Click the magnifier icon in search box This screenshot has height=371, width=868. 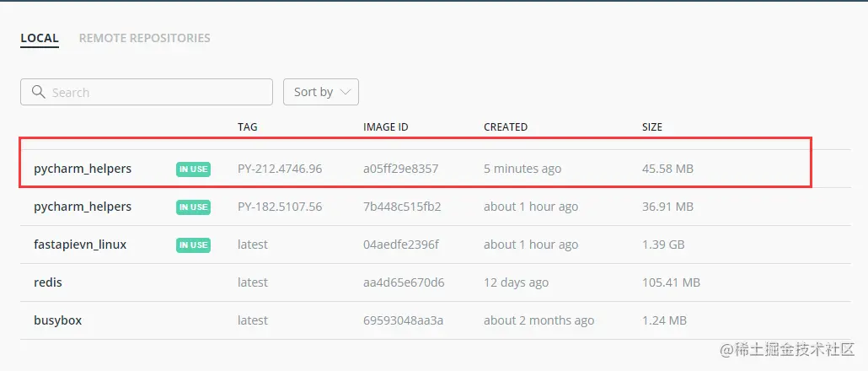coord(38,92)
